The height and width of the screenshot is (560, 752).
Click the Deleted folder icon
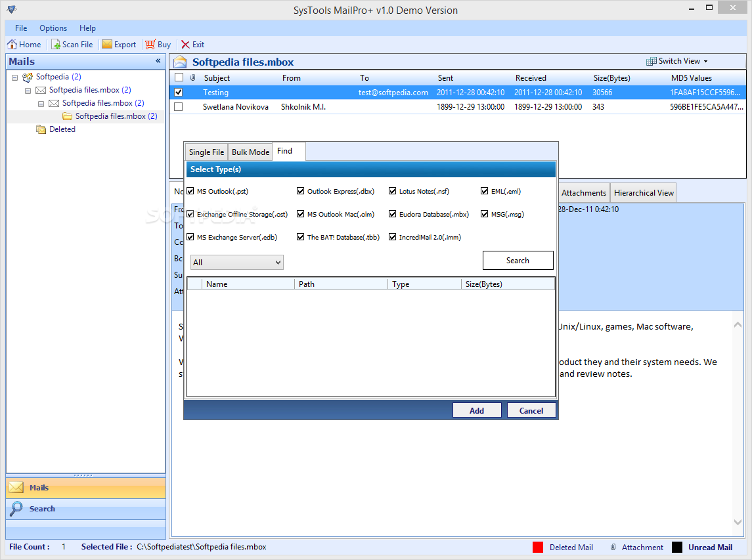pos(41,129)
